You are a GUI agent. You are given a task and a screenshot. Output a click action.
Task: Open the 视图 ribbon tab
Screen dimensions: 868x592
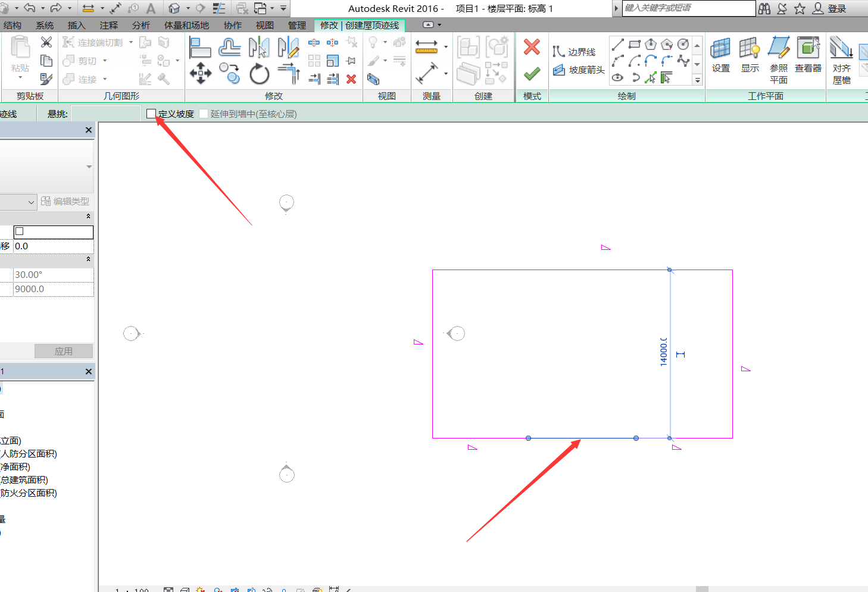(264, 25)
